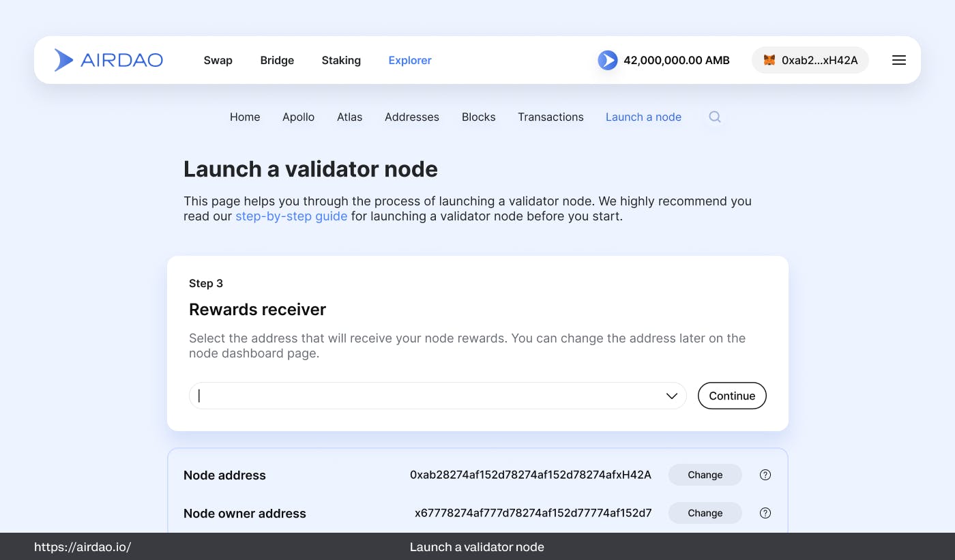Switch to the Apollo tab
The image size is (955, 560).
coord(298,117)
